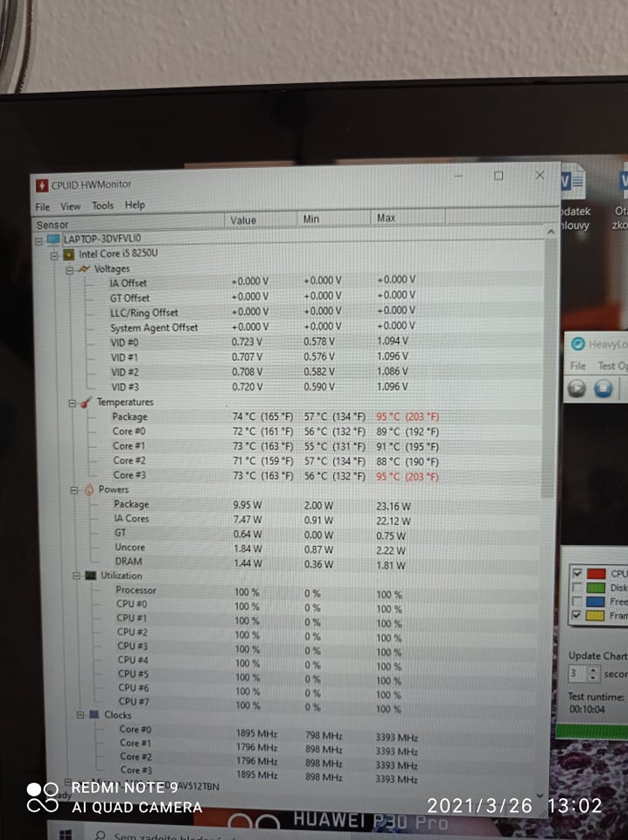Open the View menu in HWMonitor
628x840 pixels.
[x=70, y=206]
